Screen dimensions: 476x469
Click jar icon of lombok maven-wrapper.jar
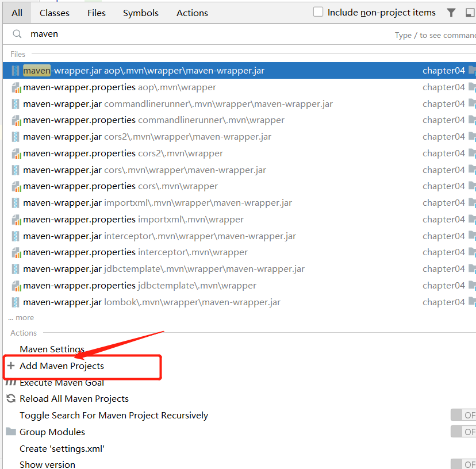16,302
